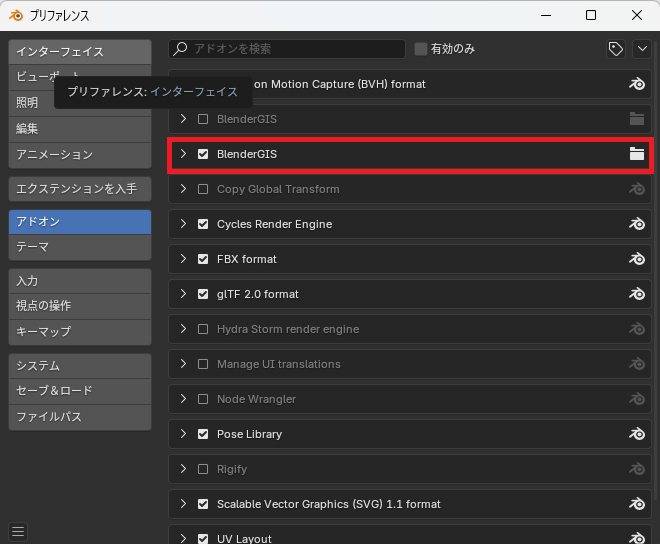Switch to the テーマ section
This screenshot has width=660, height=544.
pyautogui.click(x=80, y=247)
